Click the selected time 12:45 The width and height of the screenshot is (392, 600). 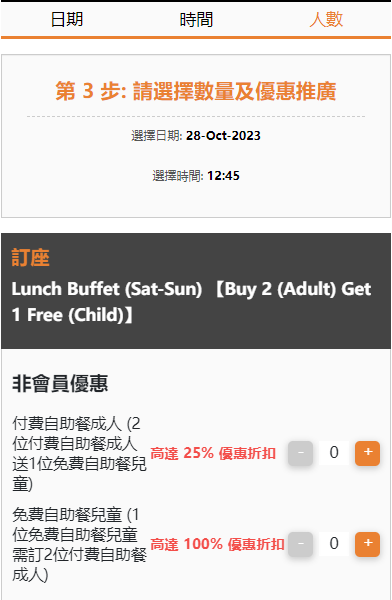223,176
